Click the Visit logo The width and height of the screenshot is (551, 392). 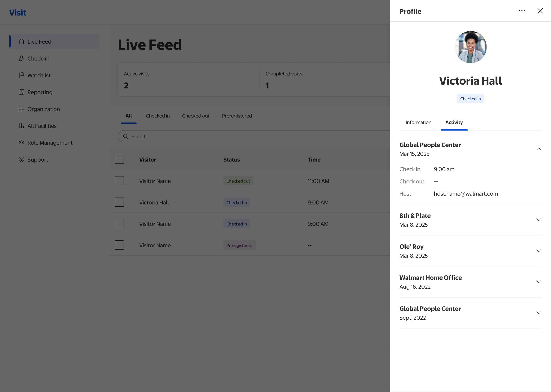18,13
